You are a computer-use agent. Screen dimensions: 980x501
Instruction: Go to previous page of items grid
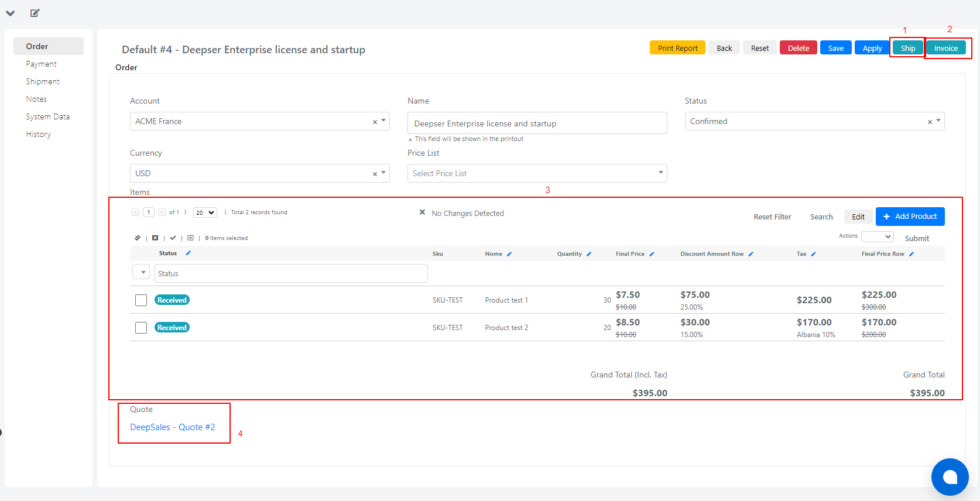(135, 212)
